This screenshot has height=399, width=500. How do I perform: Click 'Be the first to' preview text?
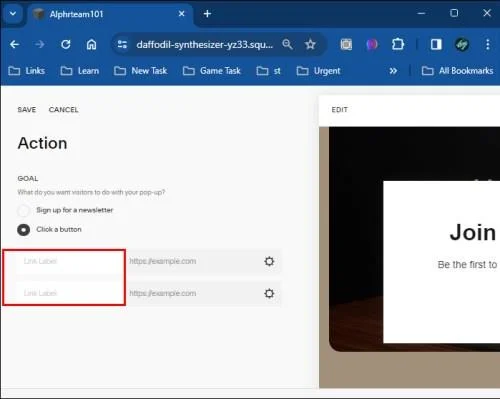[x=467, y=265]
